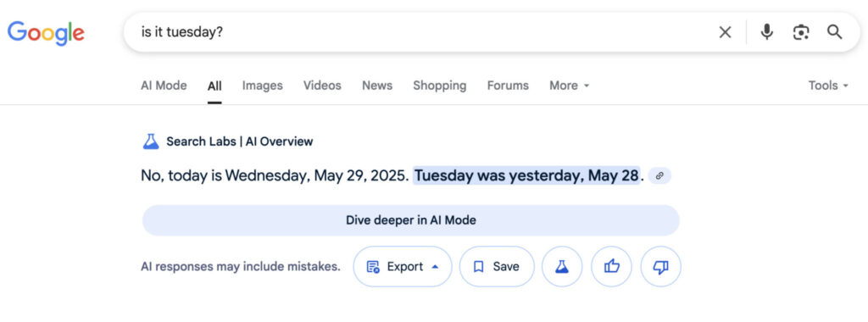Open the Videos tab
Screen dimensions: 868x322
322,86
